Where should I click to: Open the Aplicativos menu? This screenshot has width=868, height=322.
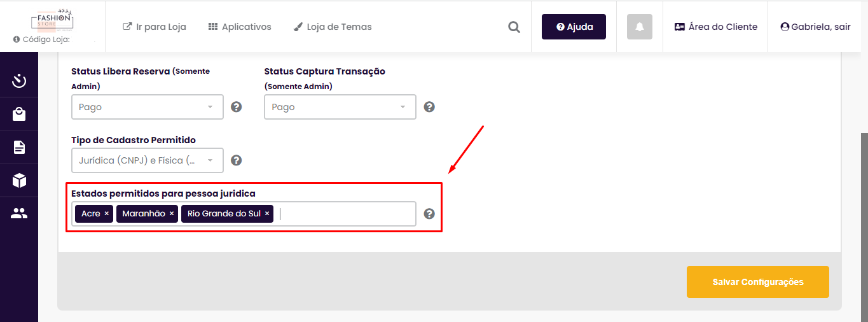coord(240,27)
